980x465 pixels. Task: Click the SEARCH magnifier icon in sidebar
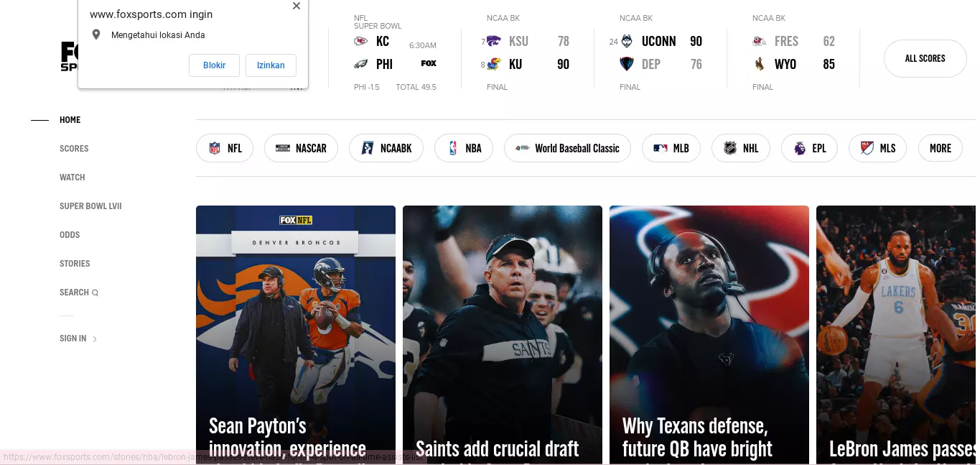point(95,293)
